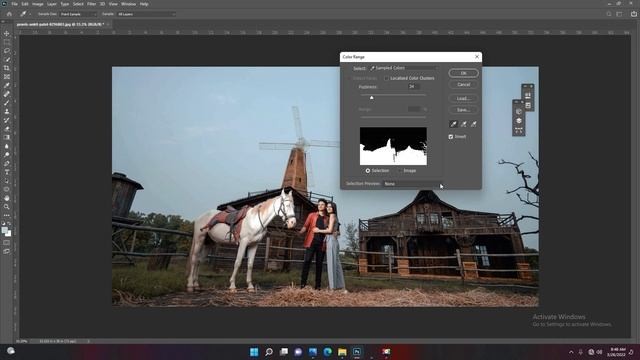Open the Sample Size dropdown
Image resolution: width=640 pixels, height=360 pixels.
78,14
